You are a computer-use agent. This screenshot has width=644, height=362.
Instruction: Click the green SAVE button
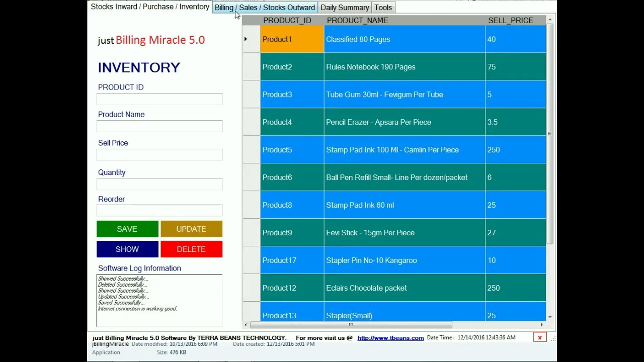click(127, 229)
